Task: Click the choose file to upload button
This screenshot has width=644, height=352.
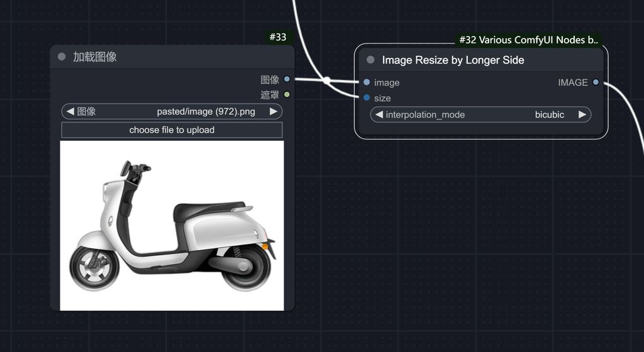Action: tap(172, 130)
